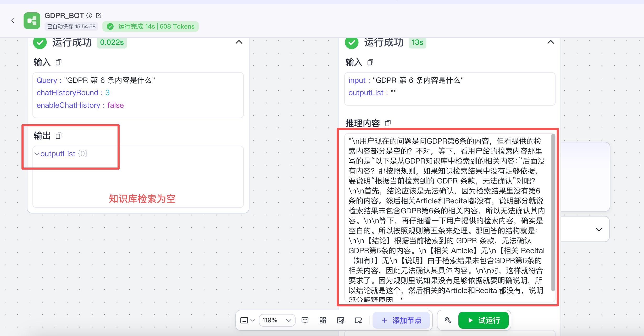Collapse the 13s run result panel
Image resolution: width=644 pixels, height=336 pixels.
(x=551, y=42)
